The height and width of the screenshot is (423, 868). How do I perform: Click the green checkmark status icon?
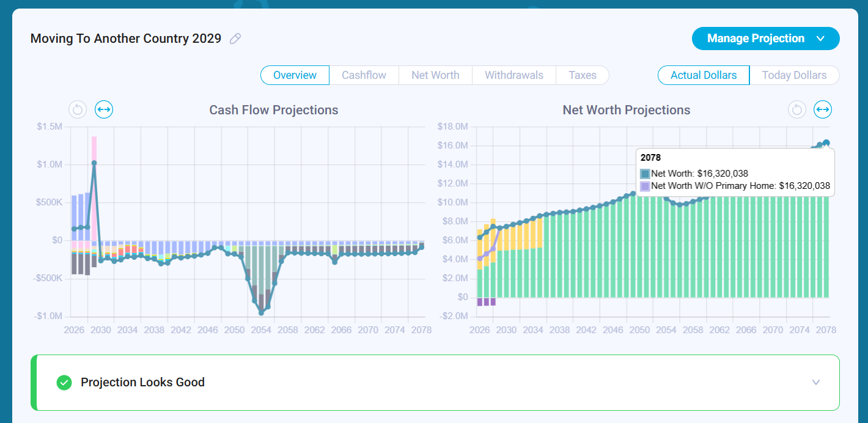pyautogui.click(x=64, y=383)
